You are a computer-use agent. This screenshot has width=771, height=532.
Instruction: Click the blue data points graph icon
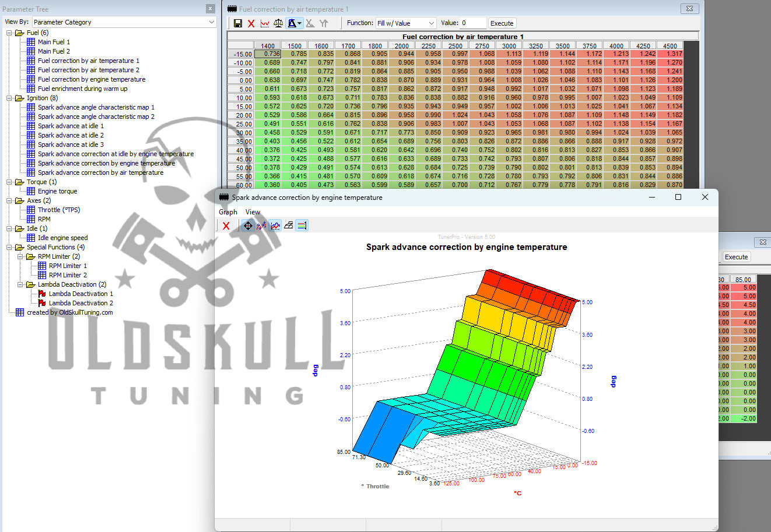point(261,226)
